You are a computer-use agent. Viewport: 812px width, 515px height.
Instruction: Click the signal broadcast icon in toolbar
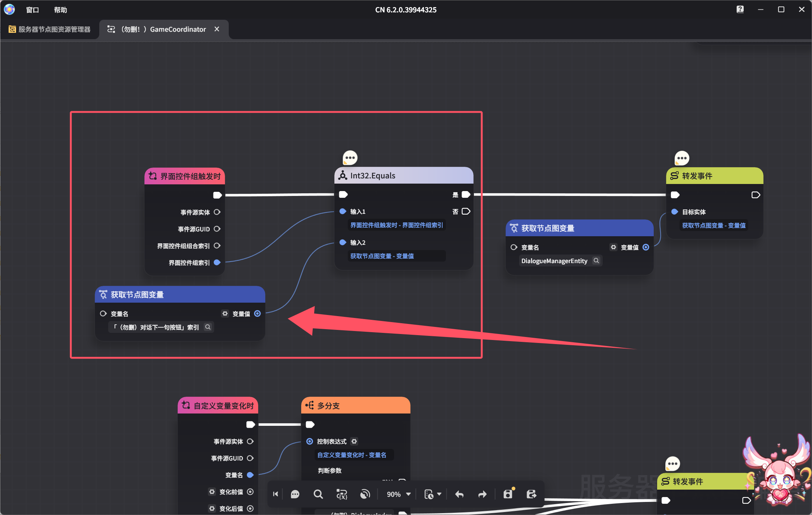point(365,494)
